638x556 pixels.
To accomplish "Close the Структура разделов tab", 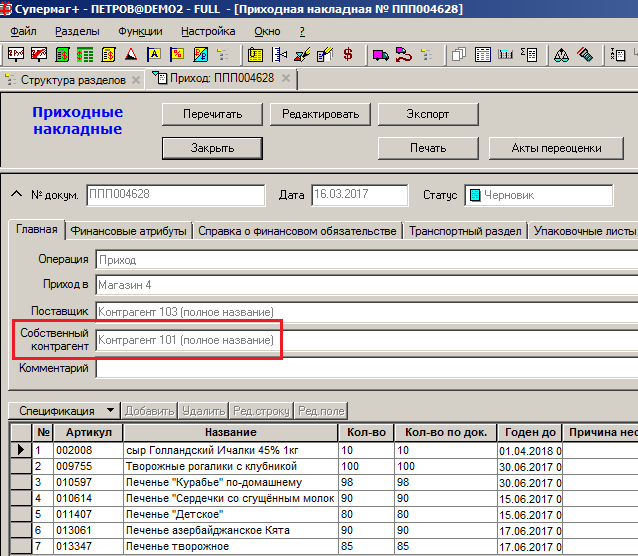I will pos(136,80).
